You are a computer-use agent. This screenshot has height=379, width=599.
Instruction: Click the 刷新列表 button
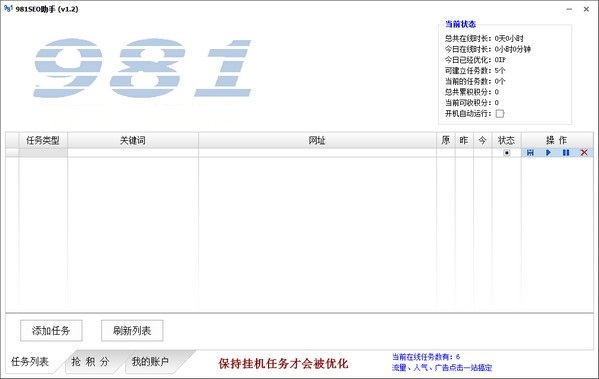coord(132,330)
